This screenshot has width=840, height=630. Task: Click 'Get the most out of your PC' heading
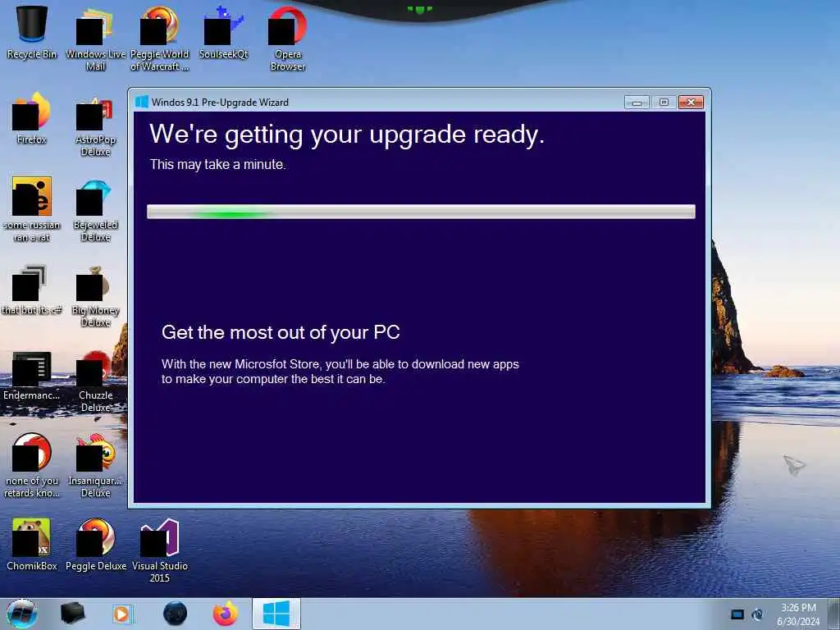pos(281,332)
